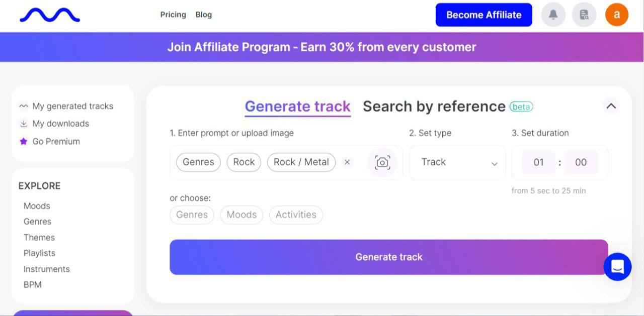Choose the Activities suggestion chip
The width and height of the screenshot is (644, 316).
tap(296, 215)
